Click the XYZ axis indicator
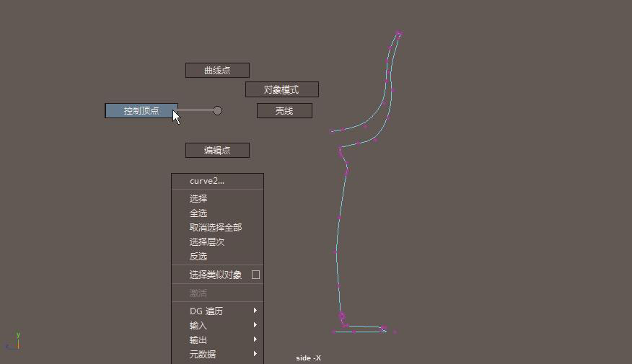Viewport: 632px width, 364px height. 13,342
